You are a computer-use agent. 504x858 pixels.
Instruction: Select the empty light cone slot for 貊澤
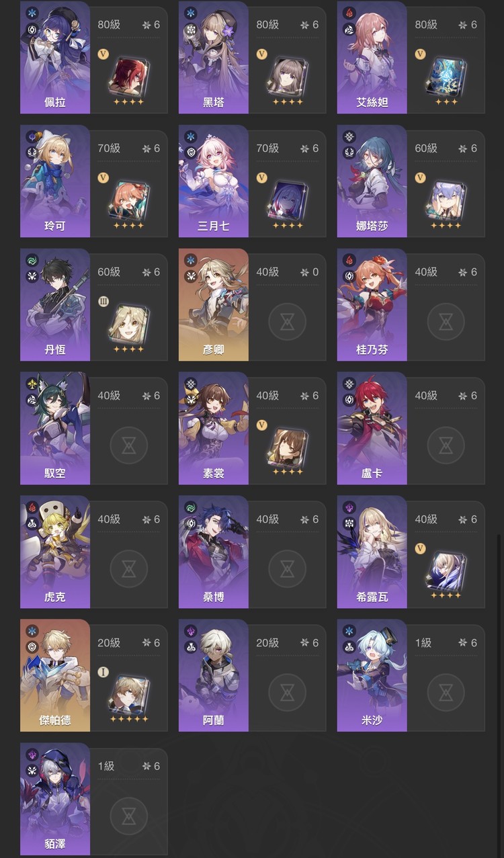(x=128, y=816)
